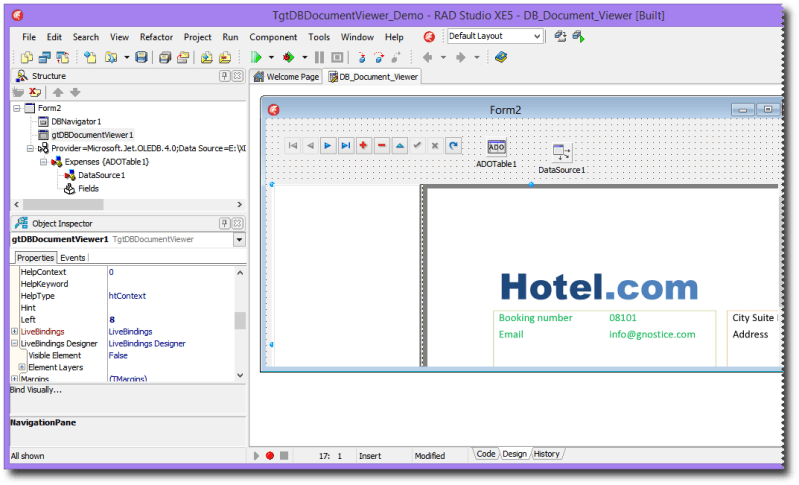The image size is (799, 485).
Task: Collapse the Form2 tree node
Action: tap(17, 108)
